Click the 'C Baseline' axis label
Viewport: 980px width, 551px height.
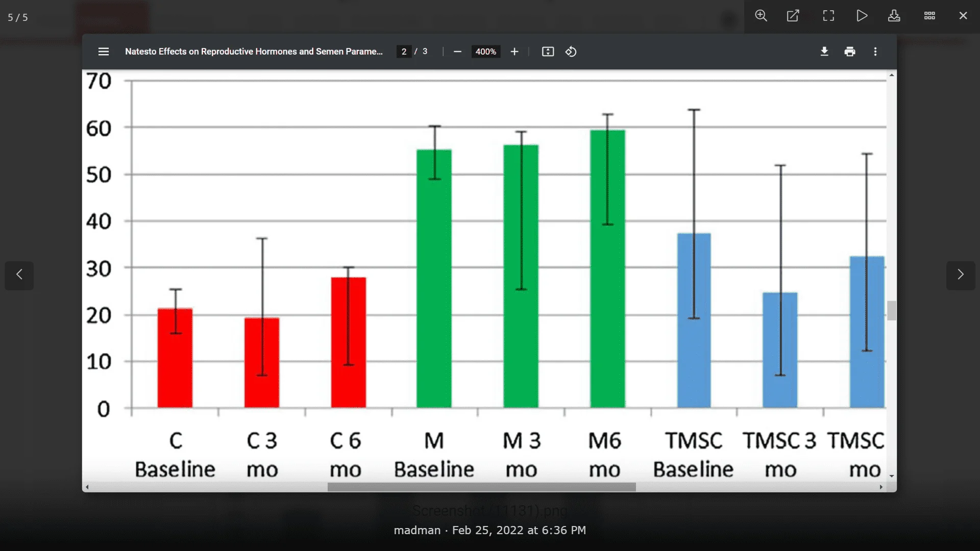(x=175, y=455)
